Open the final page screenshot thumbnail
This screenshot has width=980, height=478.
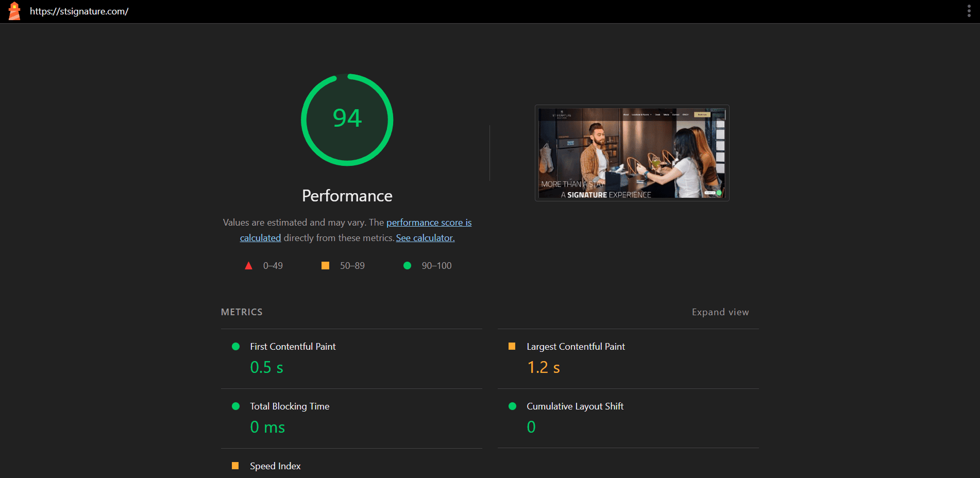click(632, 153)
